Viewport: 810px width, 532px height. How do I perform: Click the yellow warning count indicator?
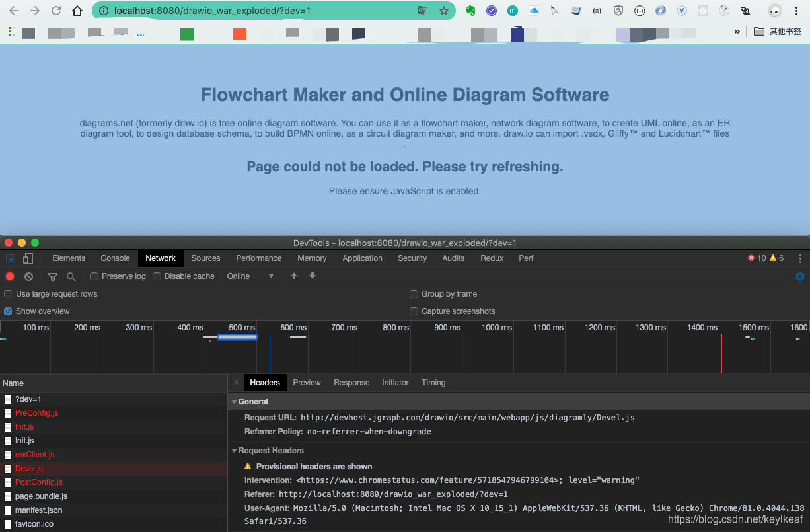777,258
